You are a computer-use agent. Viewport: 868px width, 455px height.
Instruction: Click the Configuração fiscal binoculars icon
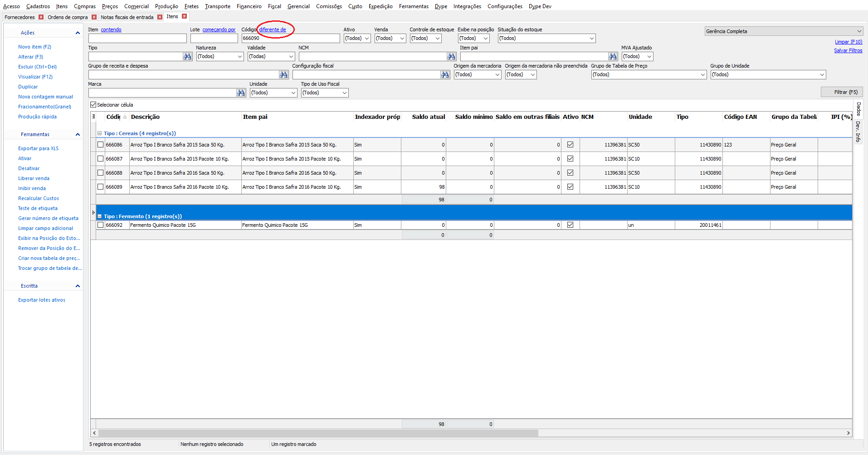tap(445, 74)
